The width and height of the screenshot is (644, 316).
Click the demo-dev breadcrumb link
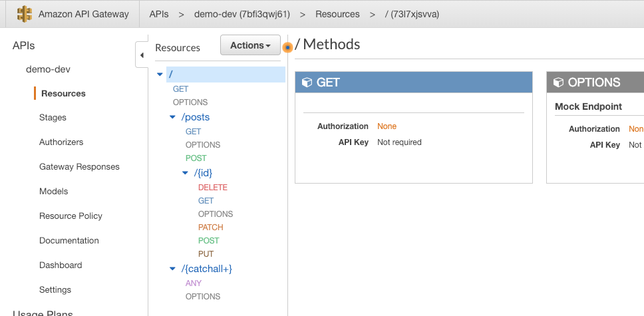[242, 15]
